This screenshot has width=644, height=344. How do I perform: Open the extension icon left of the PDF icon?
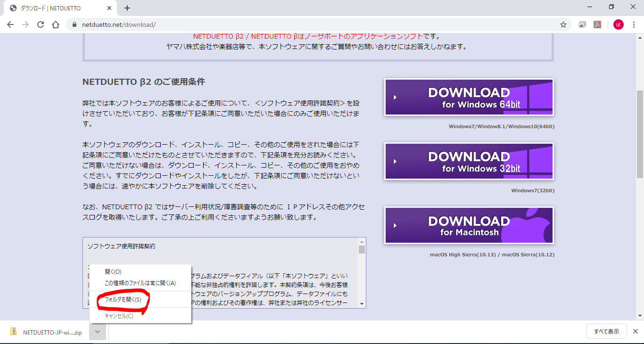pos(582,25)
